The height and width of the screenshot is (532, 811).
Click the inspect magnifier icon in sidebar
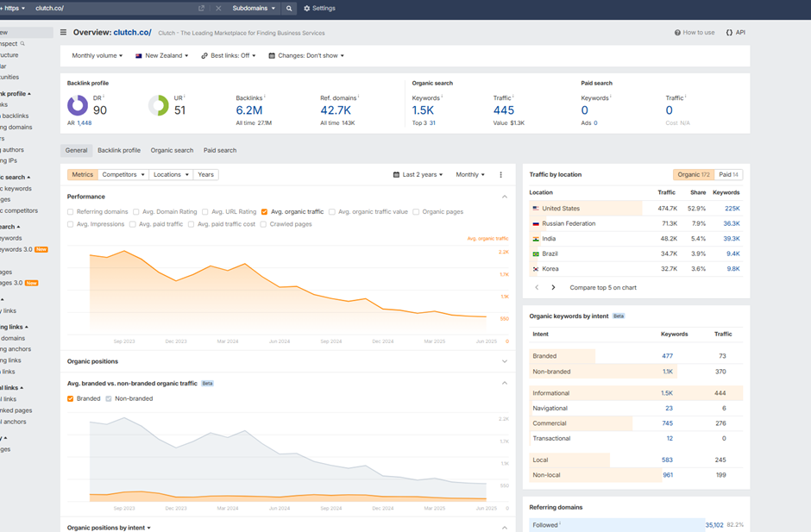[22, 43]
